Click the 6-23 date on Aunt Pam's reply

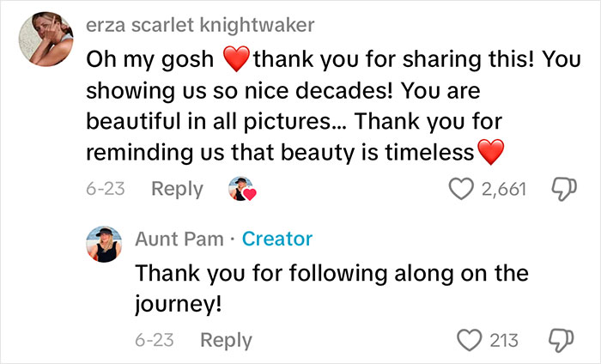[155, 340]
